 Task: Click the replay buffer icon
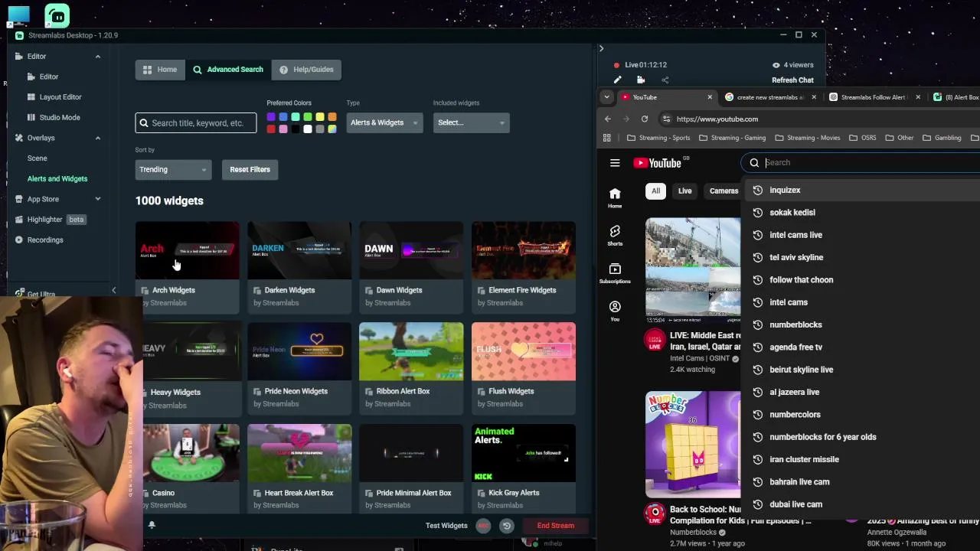point(506,526)
